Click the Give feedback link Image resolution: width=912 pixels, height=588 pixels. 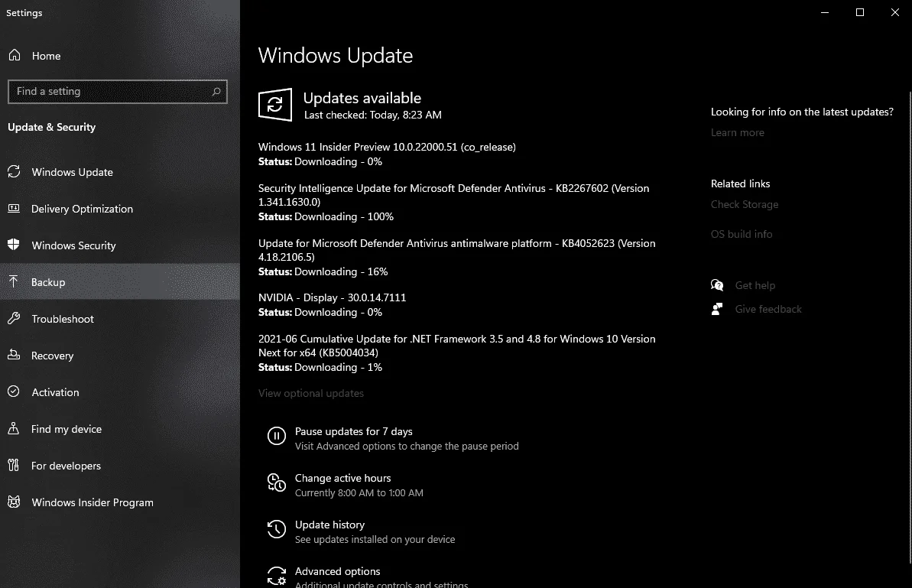click(x=768, y=309)
